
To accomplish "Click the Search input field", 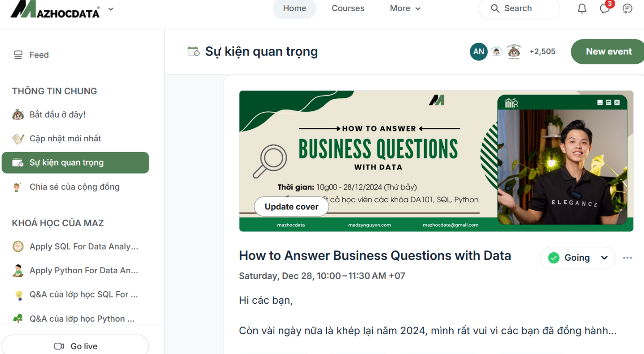I will click(519, 9).
